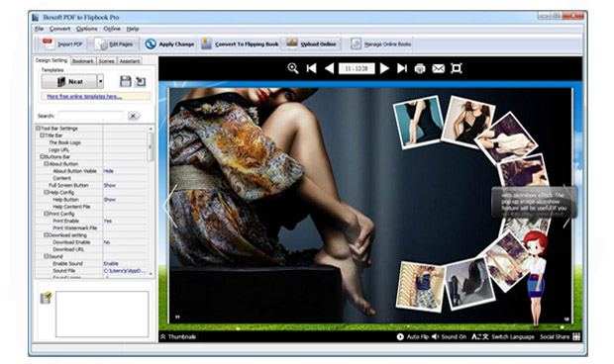Image resolution: width=614 pixels, height=364 pixels.
Task: Toggle fullscreen mode icon
Action: coord(457,68)
